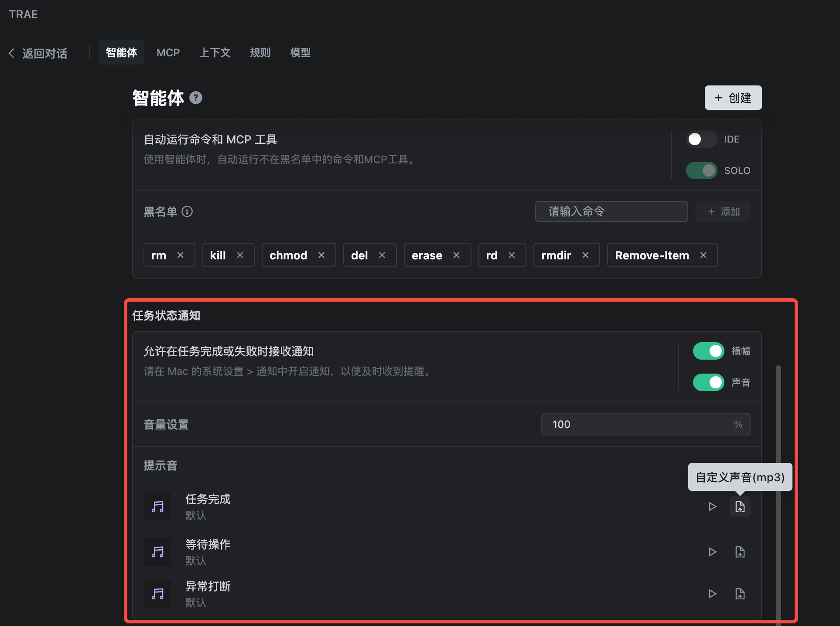Play the 异常打断 sound
The image size is (840, 626).
point(713,593)
